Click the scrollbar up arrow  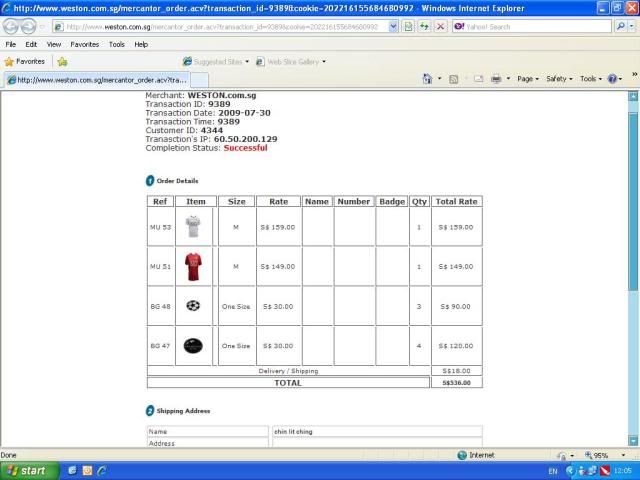[x=633, y=97]
